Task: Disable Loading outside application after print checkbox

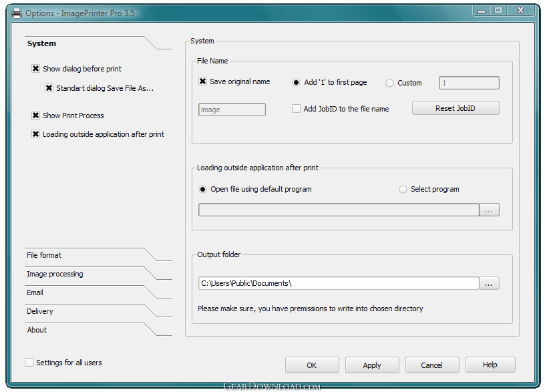Action: click(35, 134)
